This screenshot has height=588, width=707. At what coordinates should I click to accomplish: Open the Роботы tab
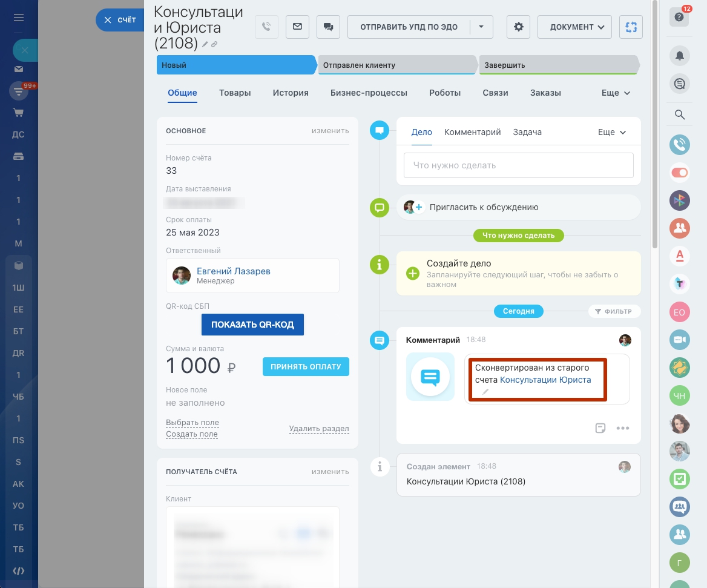click(445, 93)
